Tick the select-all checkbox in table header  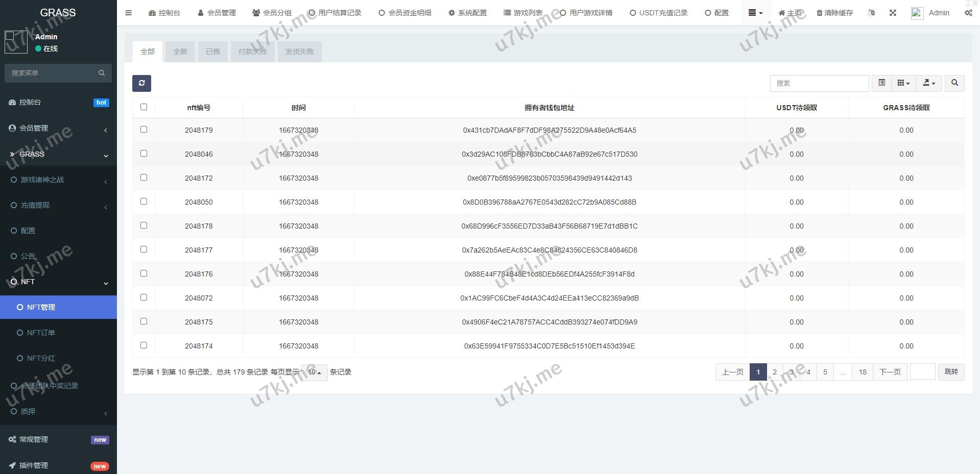pyautogui.click(x=144, y=107)
